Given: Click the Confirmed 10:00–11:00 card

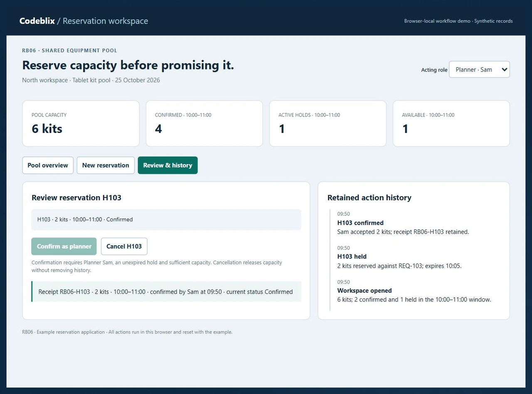Looking at the screenshot, I should tap(204, 123).
